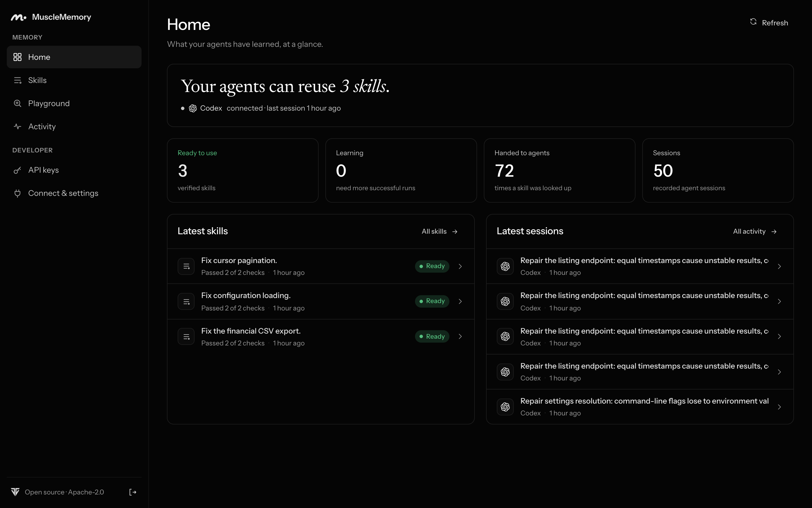Click the open source logo in sidebar footer
Screen dimensions: 812x508
click(x=16, y=492)
